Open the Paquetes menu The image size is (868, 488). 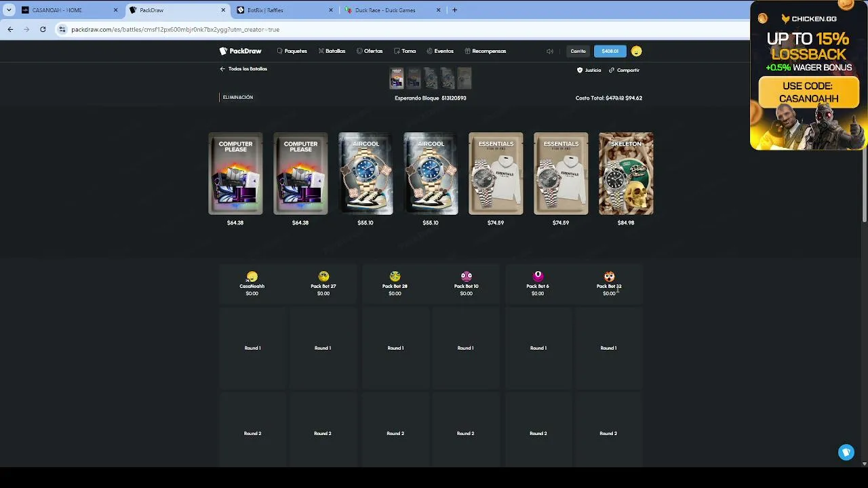[292, 51]
